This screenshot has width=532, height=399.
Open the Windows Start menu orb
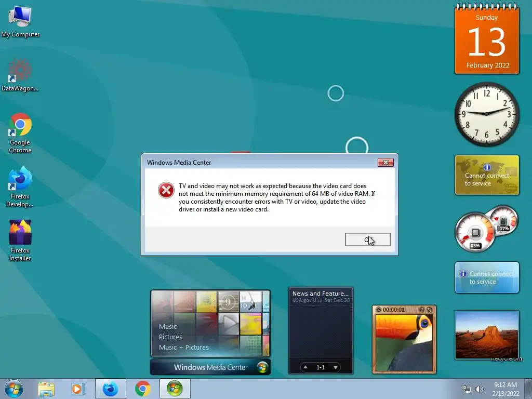[14, 389]
